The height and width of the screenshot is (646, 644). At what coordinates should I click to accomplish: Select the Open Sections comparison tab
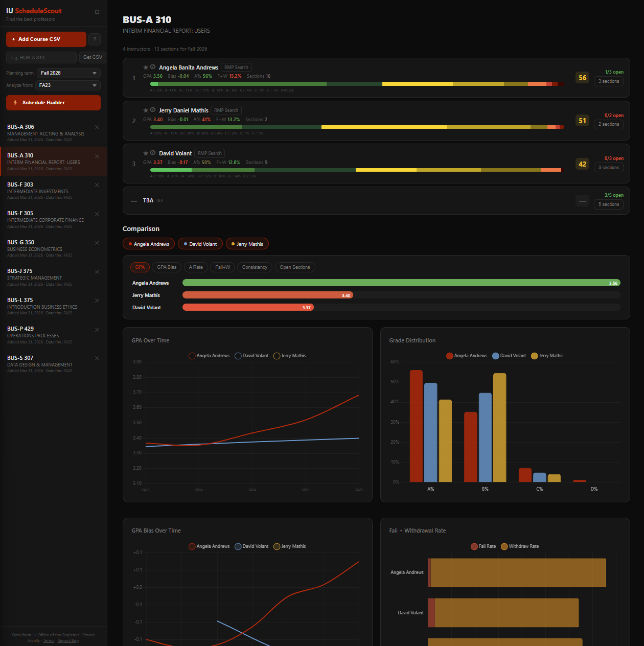click(x=295, y=267)
